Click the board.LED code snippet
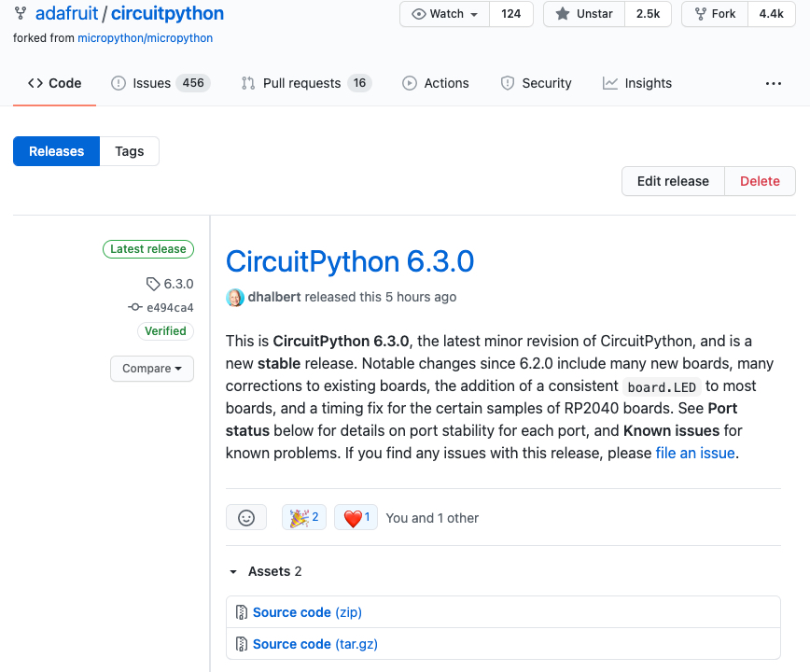 point(662,387)
